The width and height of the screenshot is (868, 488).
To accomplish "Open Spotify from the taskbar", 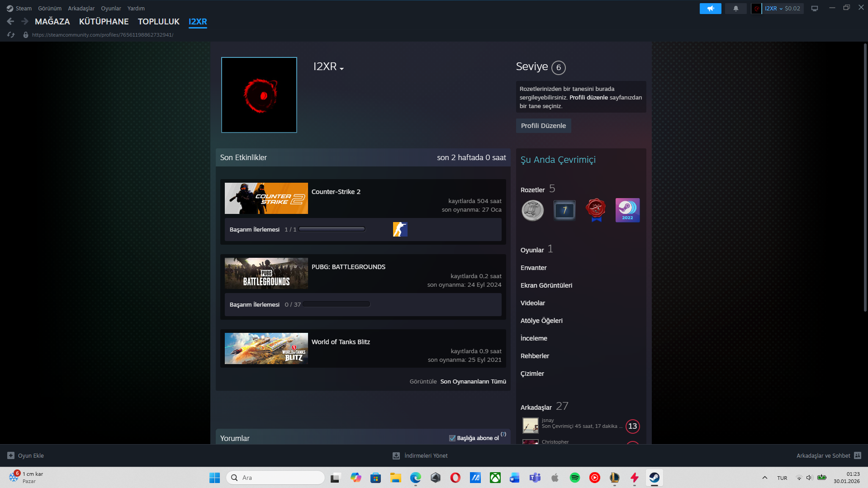I will pos(575,478).
